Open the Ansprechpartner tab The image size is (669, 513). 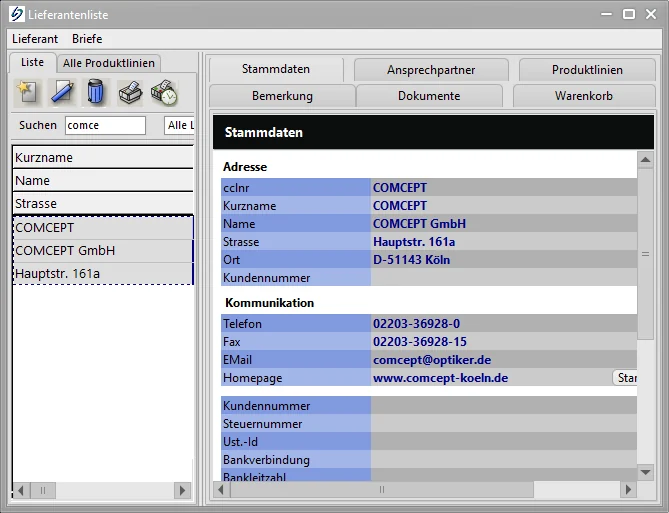431,70
